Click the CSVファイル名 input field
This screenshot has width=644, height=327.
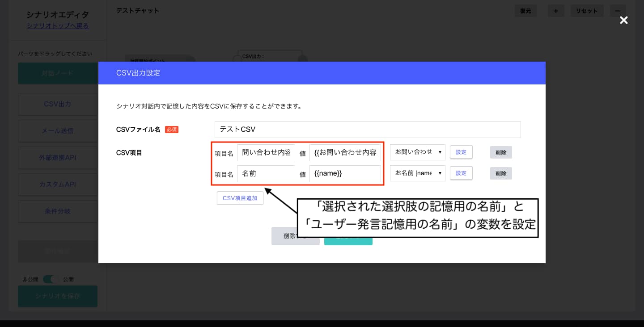click(x=368, y=130)
